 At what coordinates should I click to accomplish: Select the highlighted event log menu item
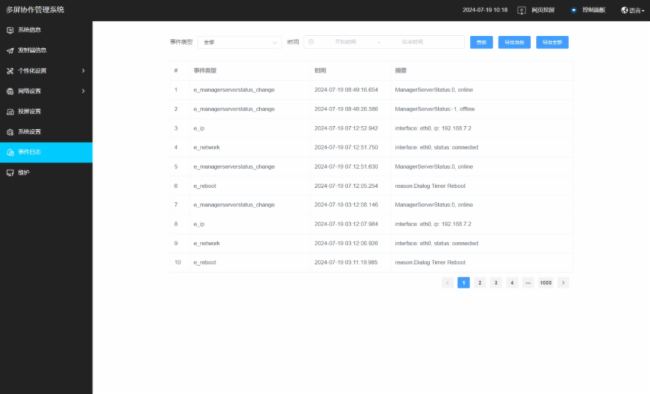click(x=46, y=152)
